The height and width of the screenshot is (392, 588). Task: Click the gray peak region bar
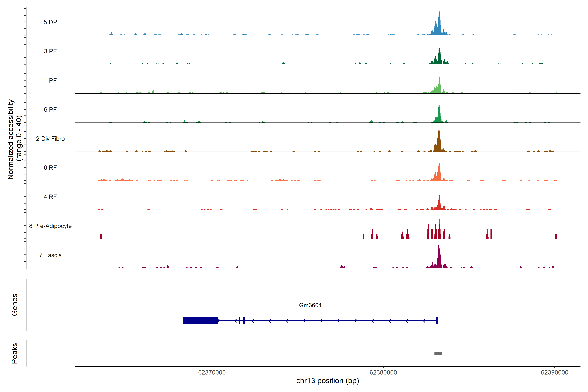tap(438, 353)
